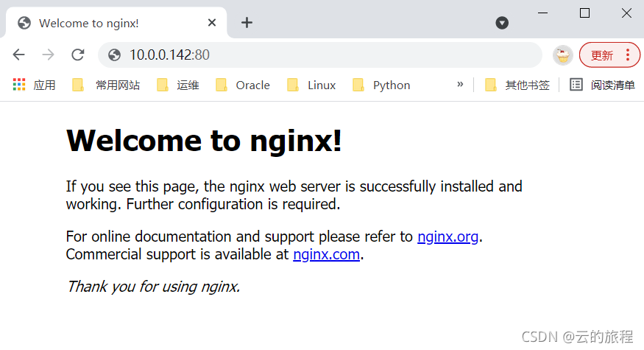Screen dimensions: 644x350
Task: Follow the nginx.com link
Action: tap(327, 254)
